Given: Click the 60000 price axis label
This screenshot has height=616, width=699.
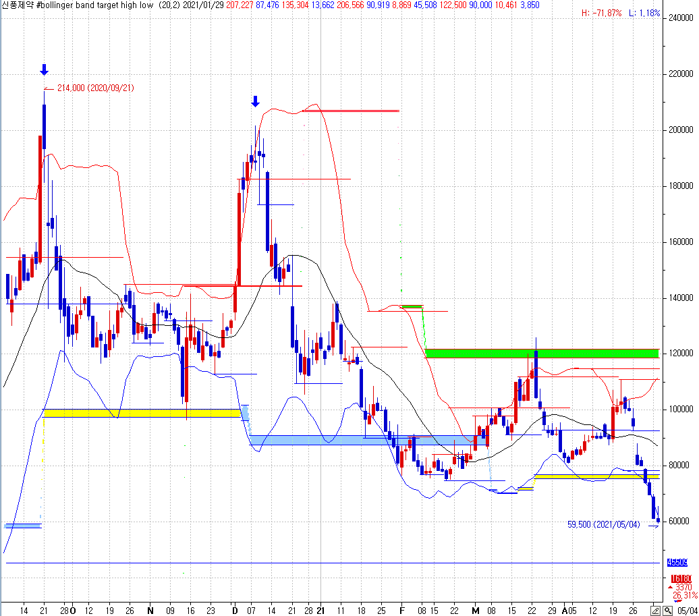Looking at the screenshot, I should point(679,521).
